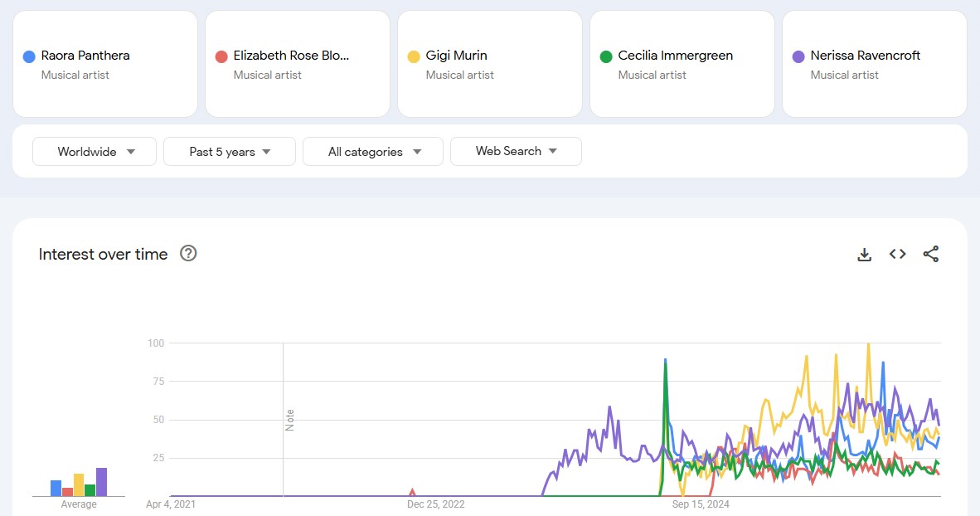Viewport: 980px width, 516px height.
Task: Click the Apr 4, 2021 axis label
Action: (171, 504)
